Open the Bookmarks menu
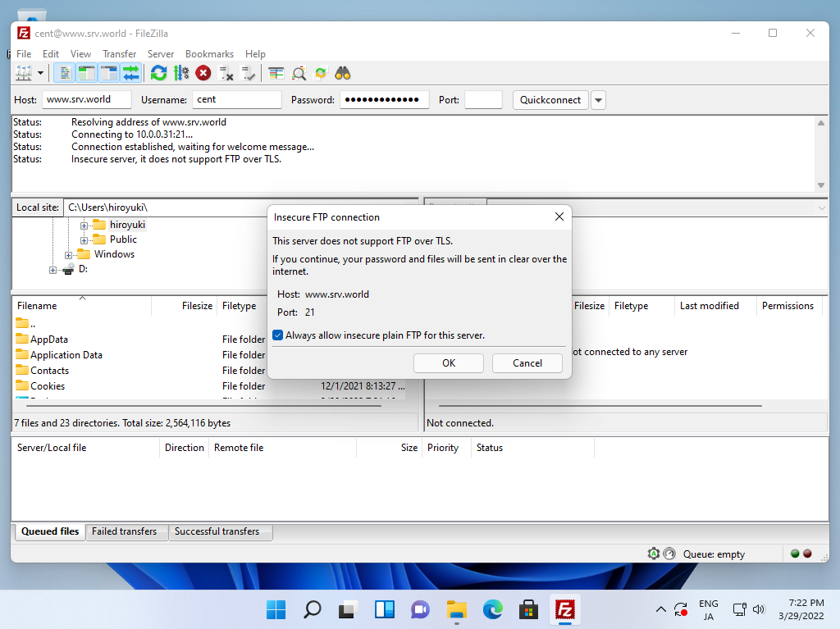Image resolution: width=840 pixels, height=629 pixels. coord(209,54)
